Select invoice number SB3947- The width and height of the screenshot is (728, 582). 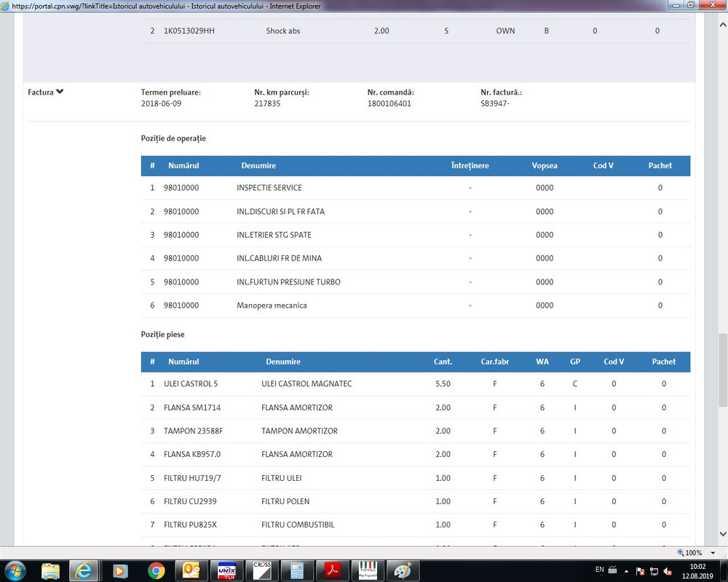tap(495, 103)
